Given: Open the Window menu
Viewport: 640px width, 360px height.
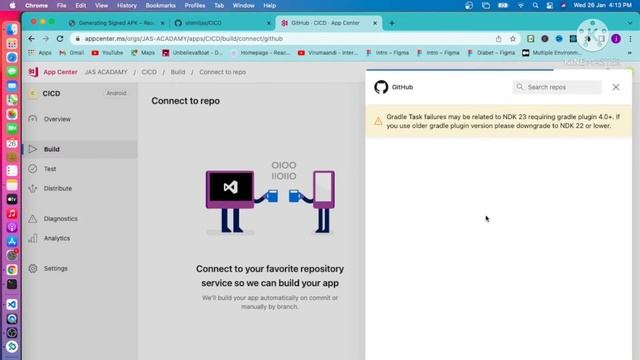Looking at the screenshot, I should [243, 6].
